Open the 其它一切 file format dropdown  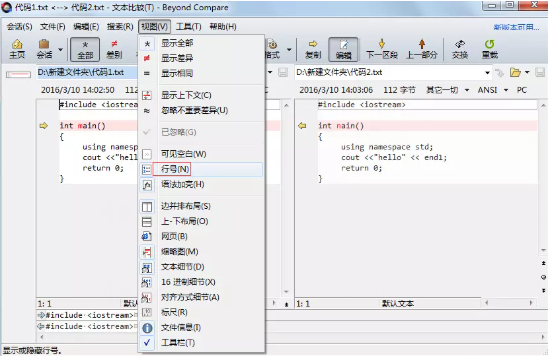pos(447,90)
